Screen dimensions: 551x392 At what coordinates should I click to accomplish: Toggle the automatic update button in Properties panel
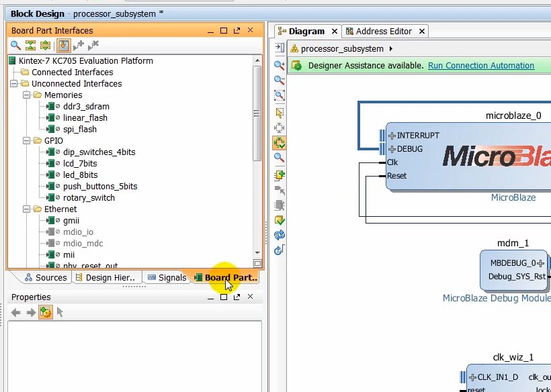(45, 312)
